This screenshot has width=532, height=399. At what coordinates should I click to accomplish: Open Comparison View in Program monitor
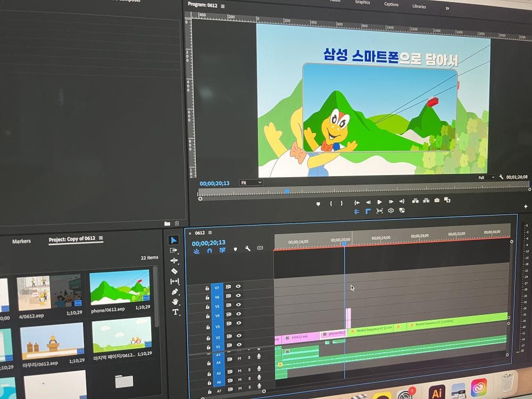click(x=447, y=200)
